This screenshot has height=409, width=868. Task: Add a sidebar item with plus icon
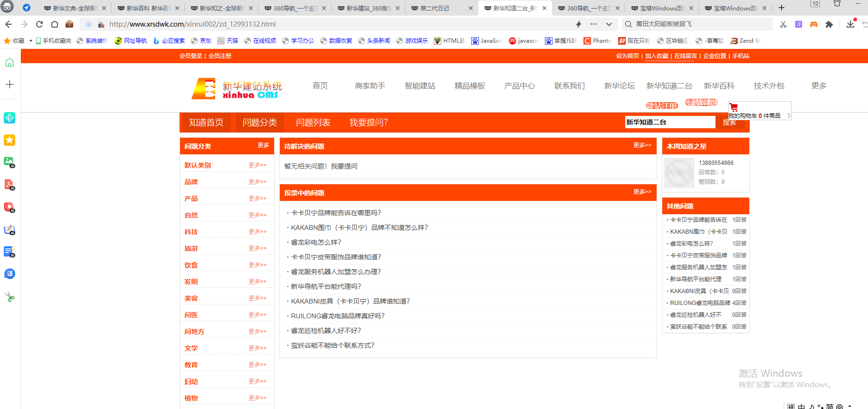click(10, 84)
